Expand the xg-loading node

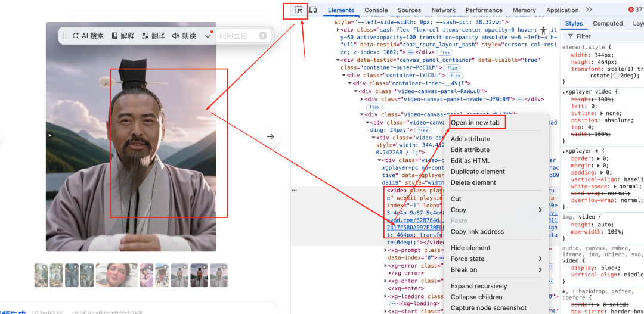pyautogui.click(x=385, y=296)
